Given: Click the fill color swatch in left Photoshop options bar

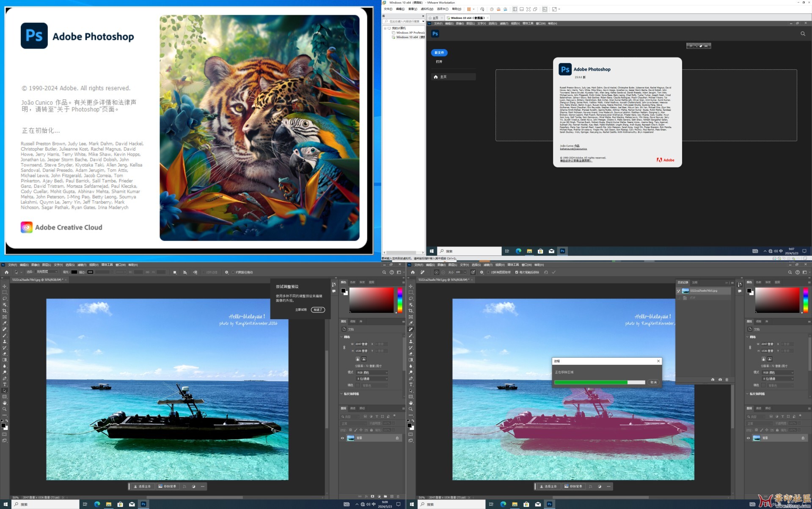Looking at the screenshot, I should (74, 272).
